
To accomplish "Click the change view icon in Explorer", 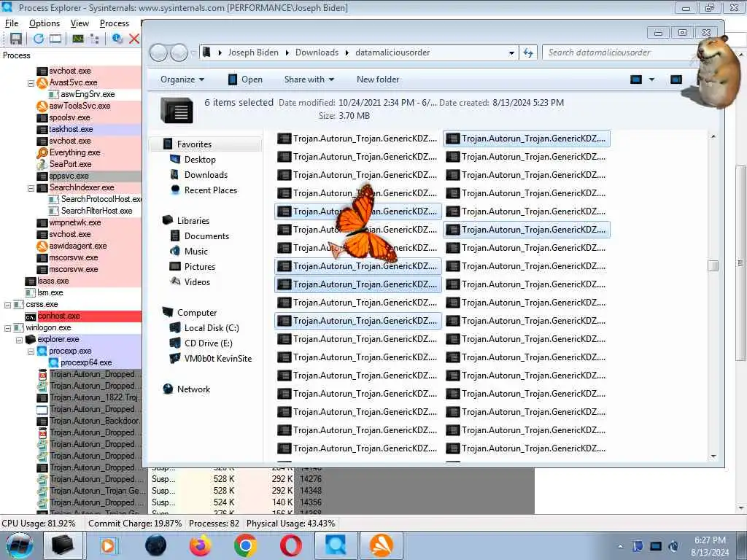I will (636, 79).
